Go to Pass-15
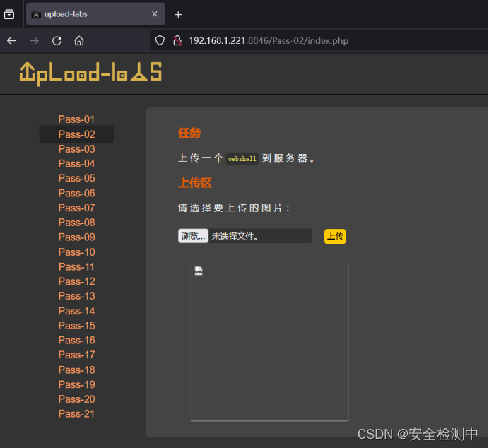The height and width of the screenshot is (448, 489). [76, 326]
